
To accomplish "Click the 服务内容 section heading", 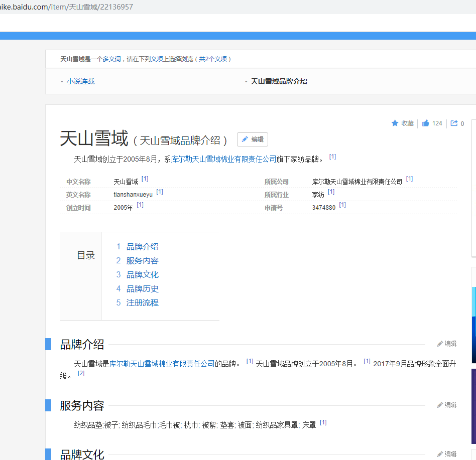I will 82,406.
